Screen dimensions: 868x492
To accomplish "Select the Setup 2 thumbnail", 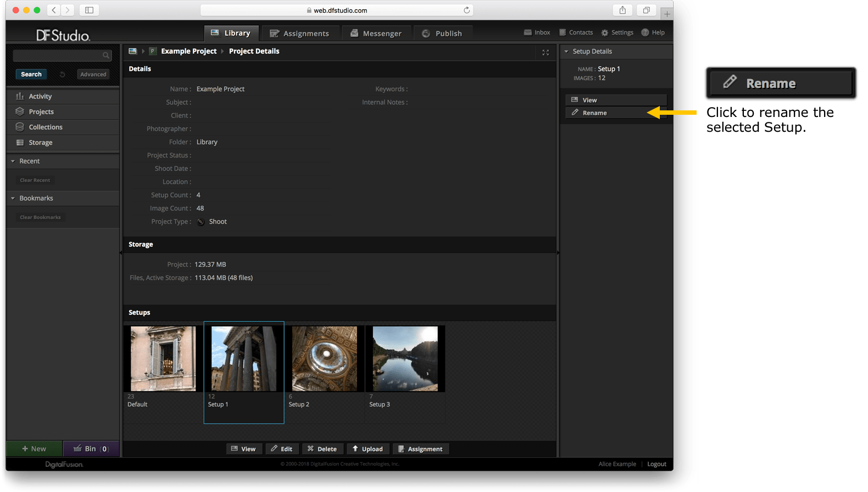I will (x=325, y=359).
